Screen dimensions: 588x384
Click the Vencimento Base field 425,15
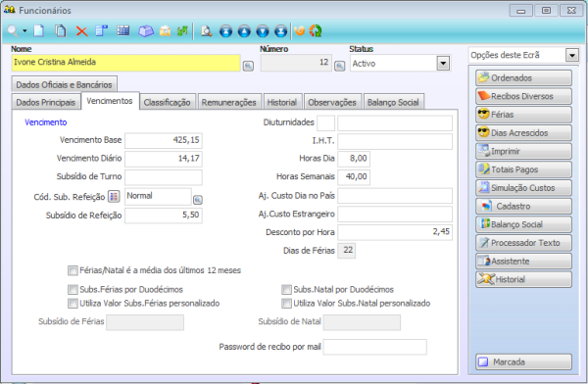pyautogui.click(x=164, y=140)
